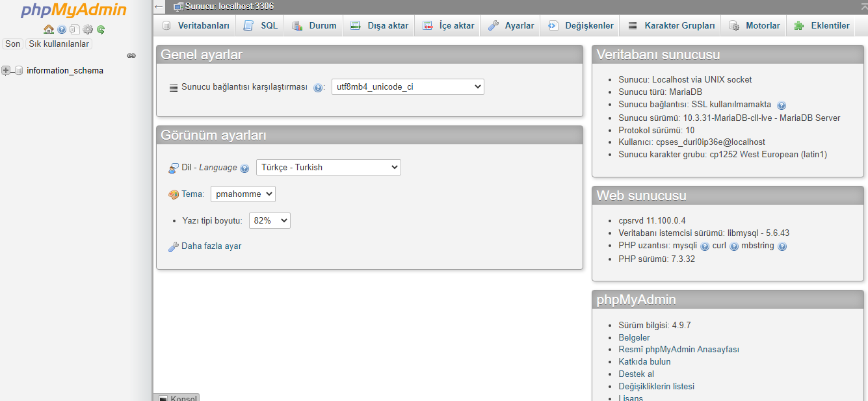Click the chain link icon in sidebar

click(x=131, y=56)
